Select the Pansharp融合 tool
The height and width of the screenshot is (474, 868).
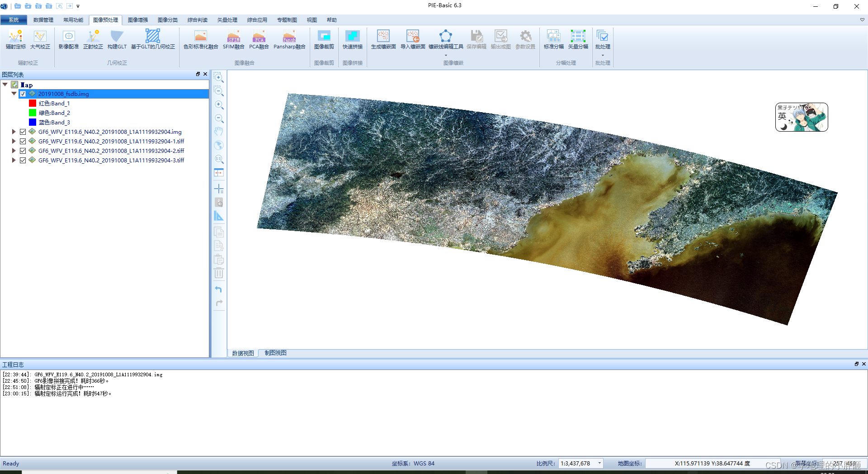coord(289,39)
